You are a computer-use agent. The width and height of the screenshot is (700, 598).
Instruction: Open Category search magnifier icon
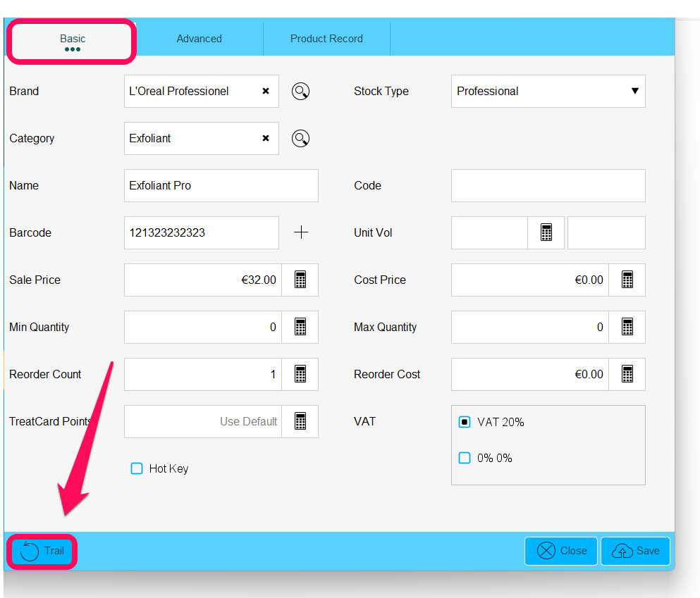[x=300, y=139]
